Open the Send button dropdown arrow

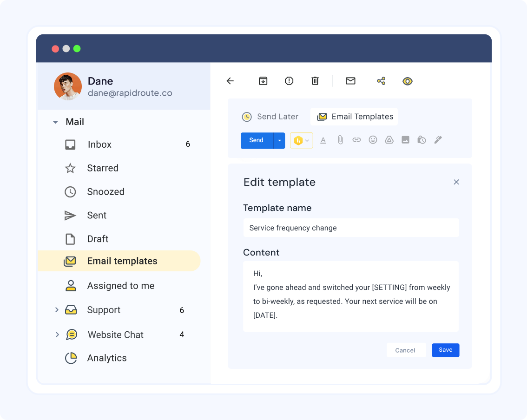(279, 140)
